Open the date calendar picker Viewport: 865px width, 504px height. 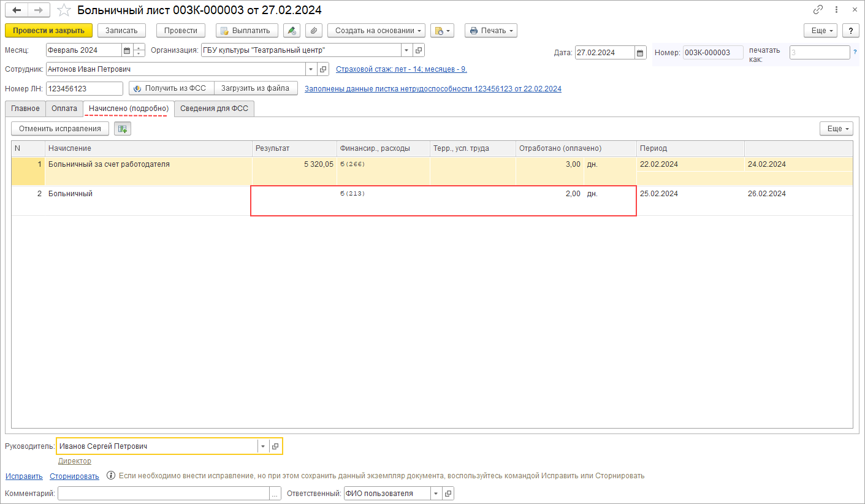coord(640,53)
